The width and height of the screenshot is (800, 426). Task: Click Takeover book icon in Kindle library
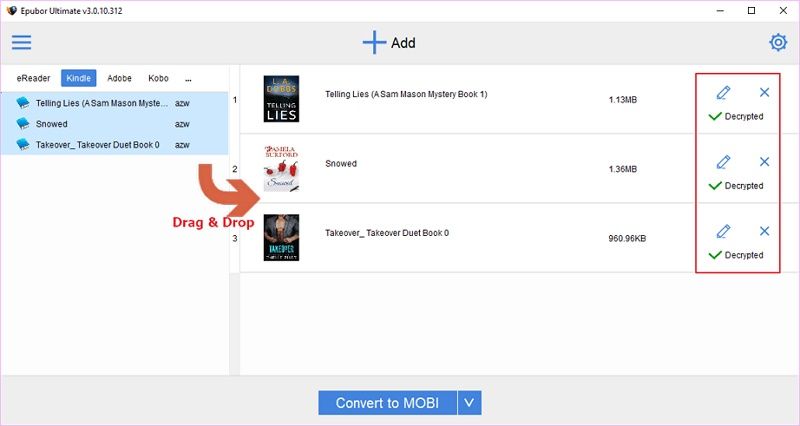click(23, 144)
